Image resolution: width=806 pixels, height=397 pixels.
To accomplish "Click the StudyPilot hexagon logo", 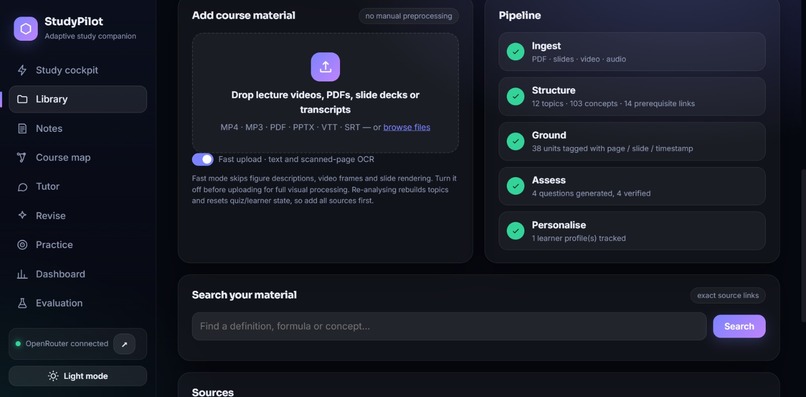I will click(26, 29).
